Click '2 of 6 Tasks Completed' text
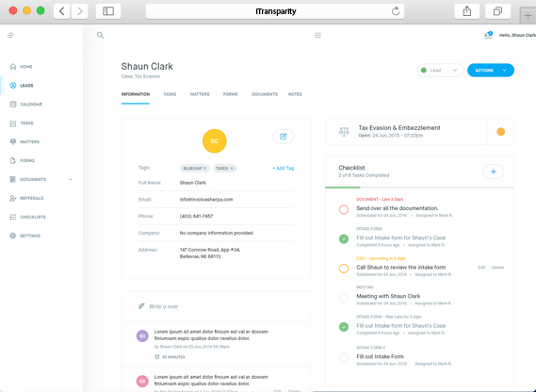The image size is (536, 392). (x=364, y=175)
